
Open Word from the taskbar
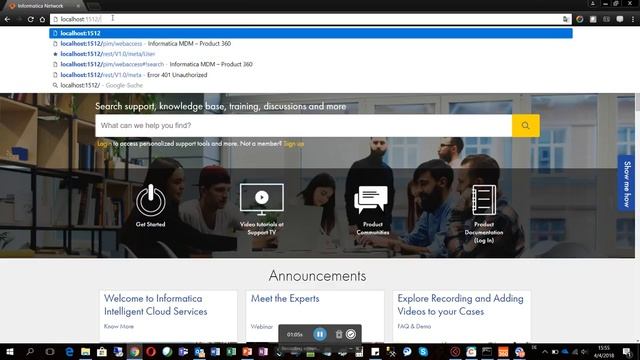coord(215,351)
